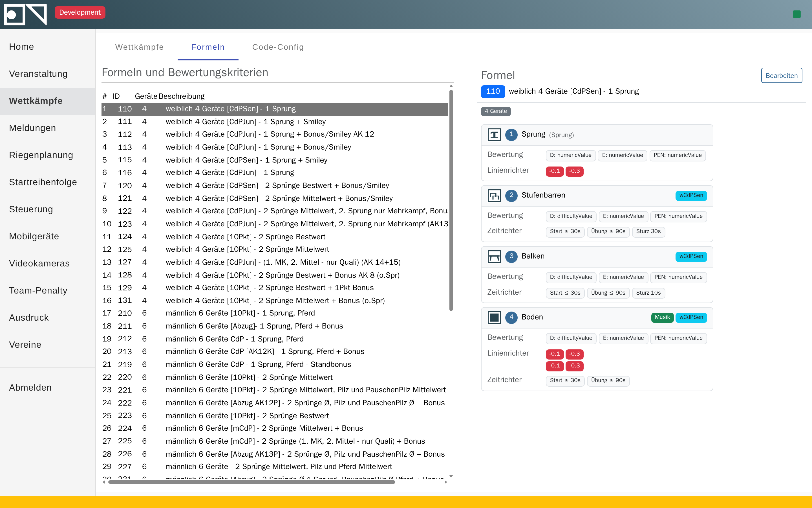Click number badge 4 next to Boden
The image size is (812, 508).
pos(511,317)
